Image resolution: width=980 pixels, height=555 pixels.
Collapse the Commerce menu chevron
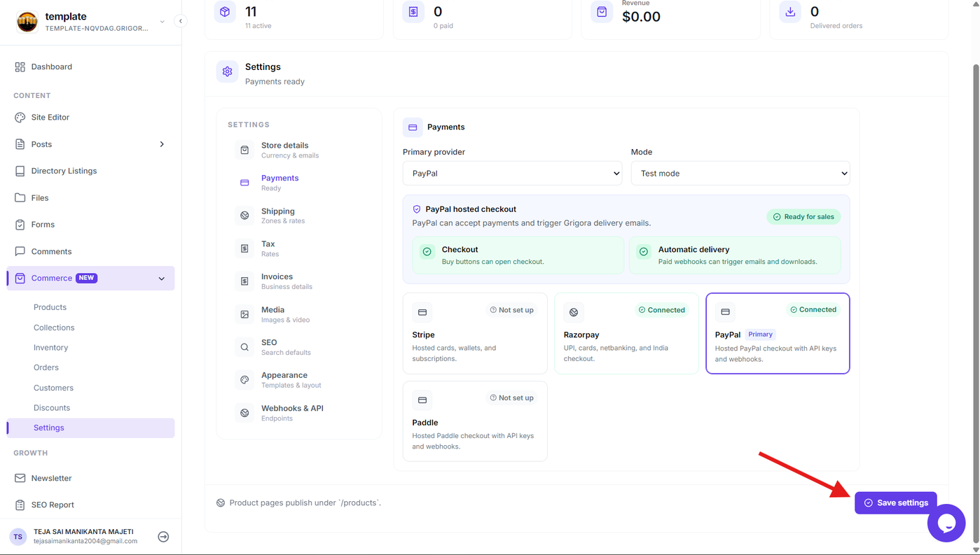[x=162, y=279]
